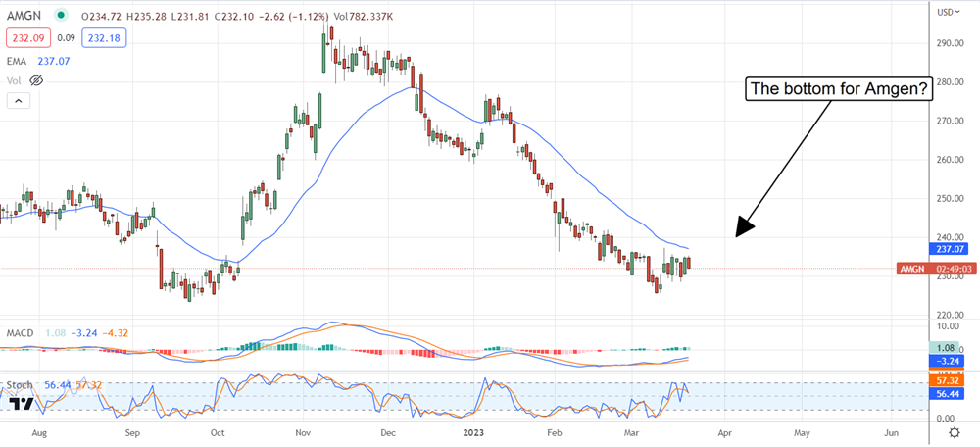Click the May label on time axis

point(802,432)
